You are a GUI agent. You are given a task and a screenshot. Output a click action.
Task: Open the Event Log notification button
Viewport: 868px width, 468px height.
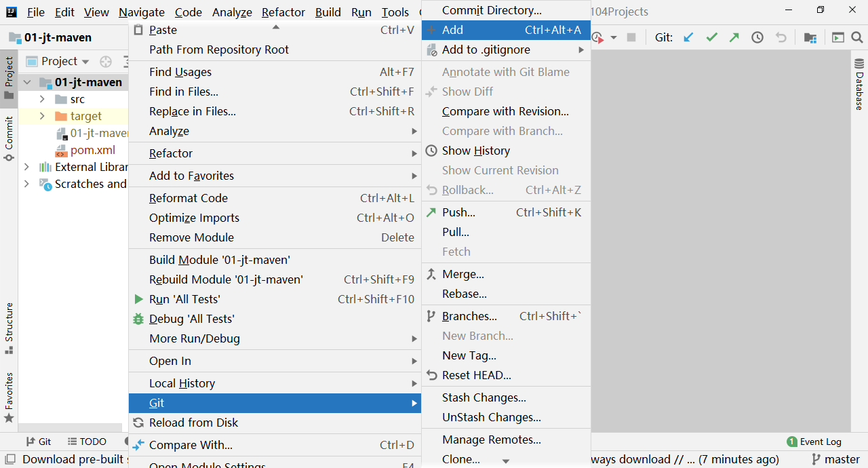tap(814, 442)
